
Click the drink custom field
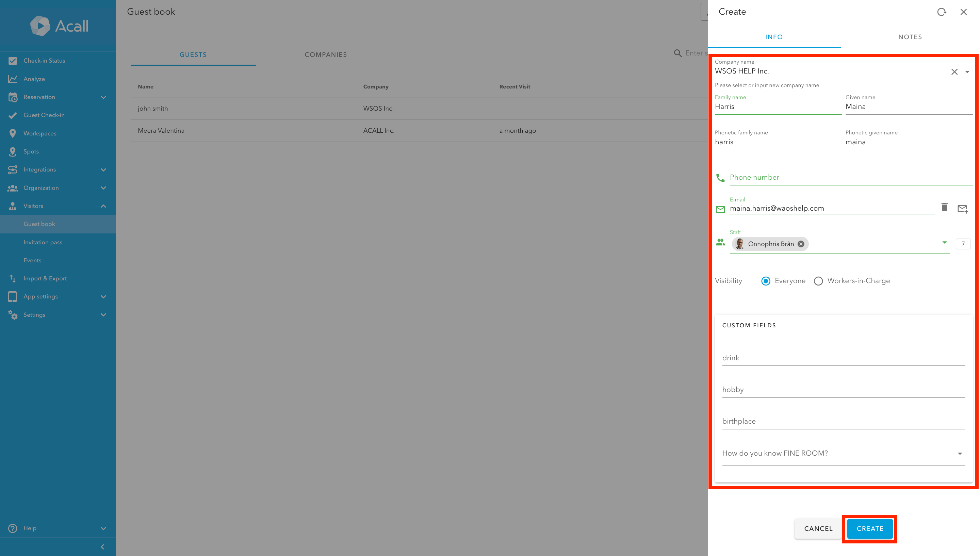tap(843, 358)
